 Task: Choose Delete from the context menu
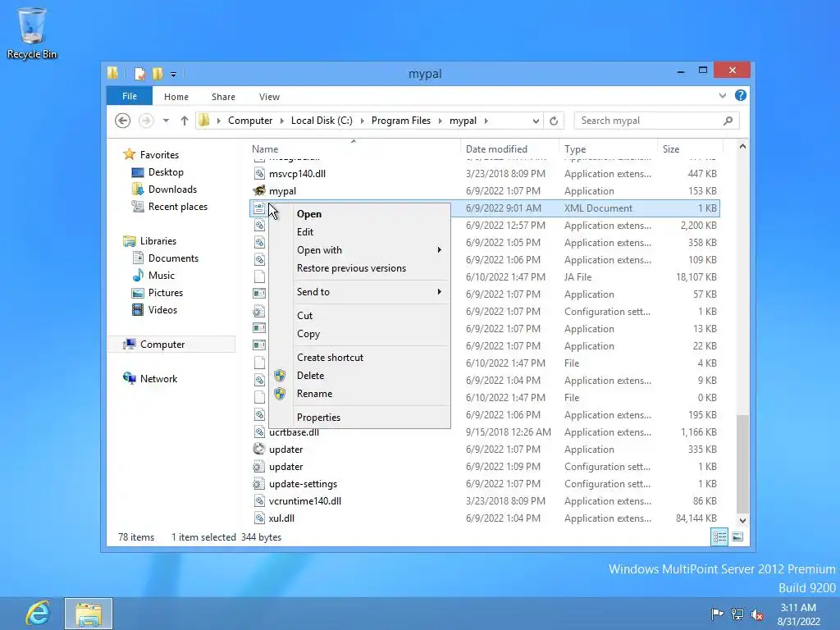coord(359,376)
